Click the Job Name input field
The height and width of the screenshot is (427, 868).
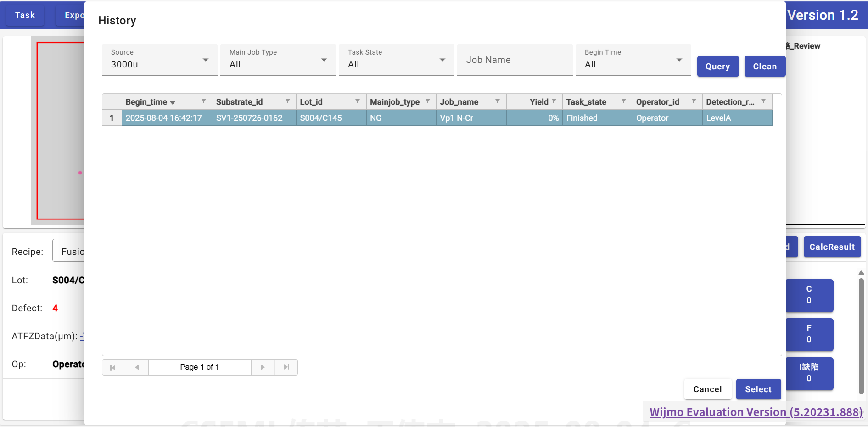click(515, 60)
